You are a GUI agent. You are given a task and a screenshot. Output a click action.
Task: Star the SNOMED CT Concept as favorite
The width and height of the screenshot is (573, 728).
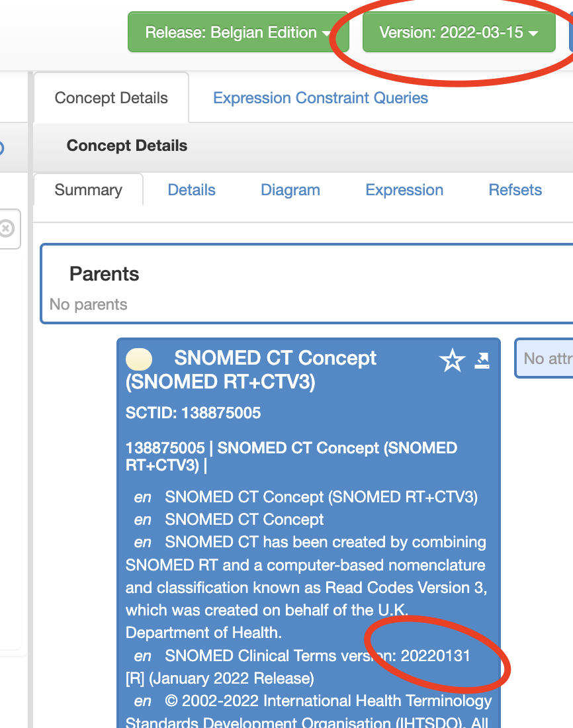[x=453, y=361]
